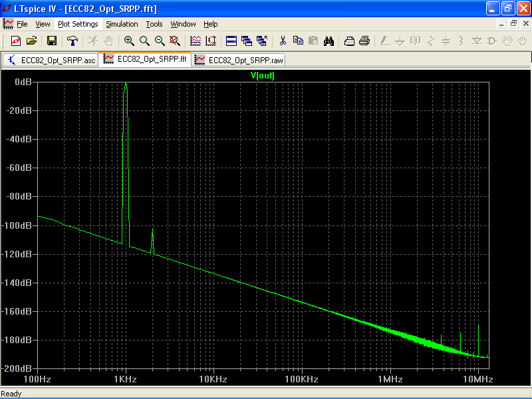Click the -200dB vertical axis label
This screenshot has width=532, height=399.
17,368
